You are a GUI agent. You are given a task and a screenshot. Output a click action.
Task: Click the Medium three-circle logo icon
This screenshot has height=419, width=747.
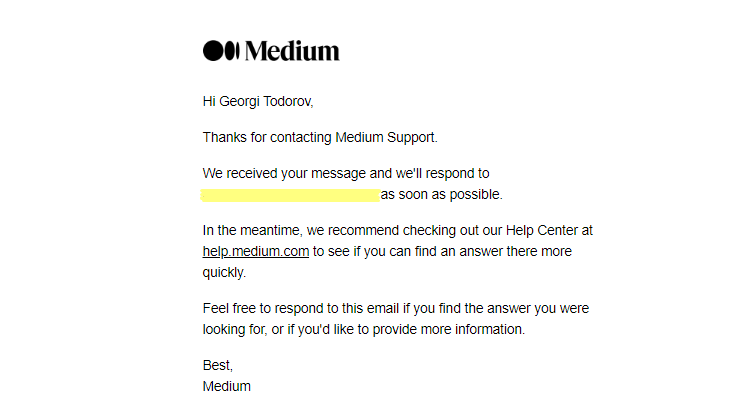click(221, 50)
